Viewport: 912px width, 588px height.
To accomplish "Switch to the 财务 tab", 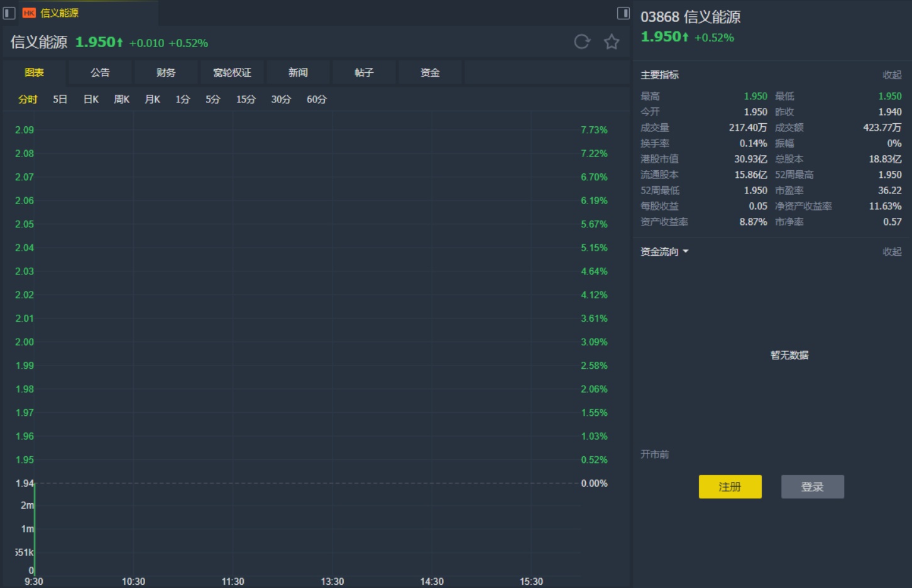I will click(x=166, y=72).
